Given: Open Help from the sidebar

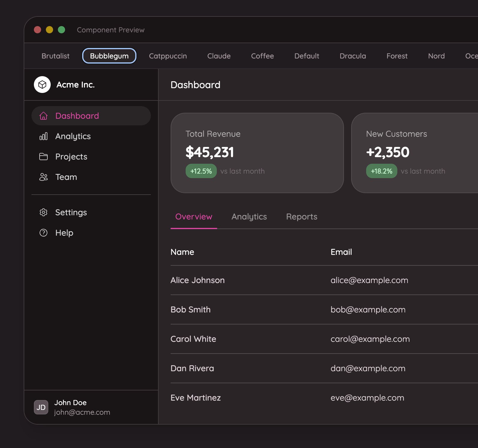Looking at the screenshot, I should tap(91, 233).
